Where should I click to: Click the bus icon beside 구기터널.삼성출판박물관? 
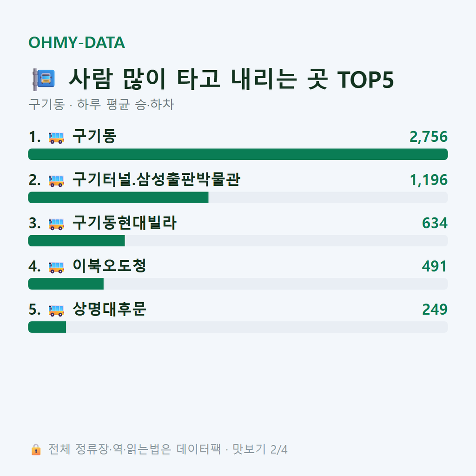pyautogui.click(x=56, y=181)
